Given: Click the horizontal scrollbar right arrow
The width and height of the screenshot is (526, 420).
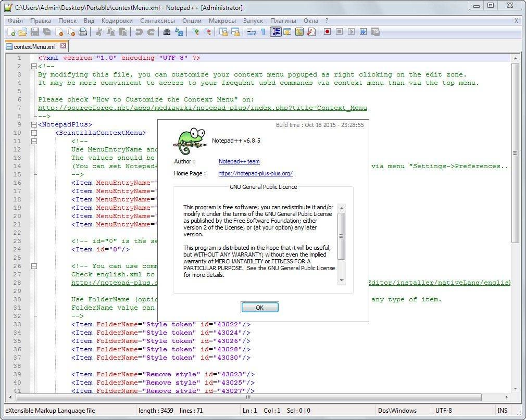Looking at the screenshot, I should click(506, 397).
